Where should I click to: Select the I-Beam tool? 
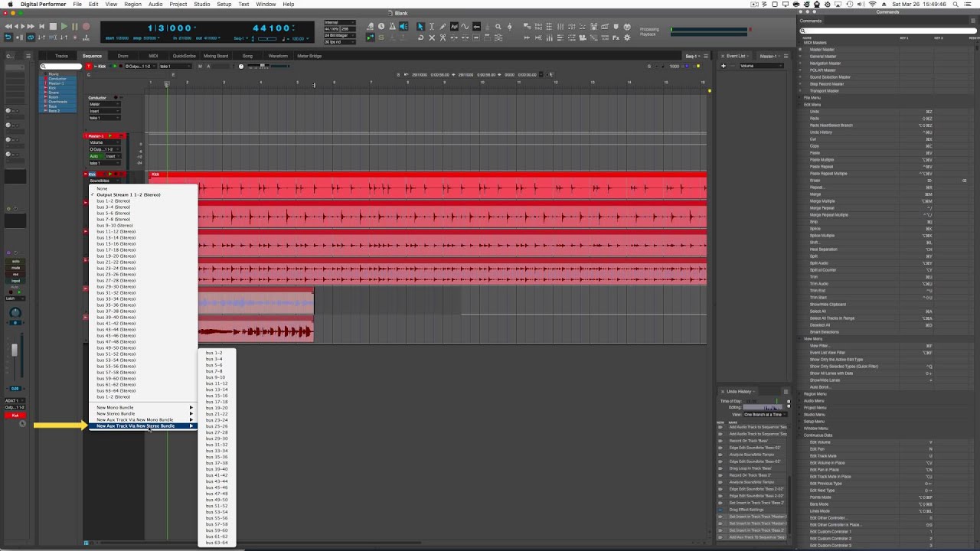[x=432, y=26]
